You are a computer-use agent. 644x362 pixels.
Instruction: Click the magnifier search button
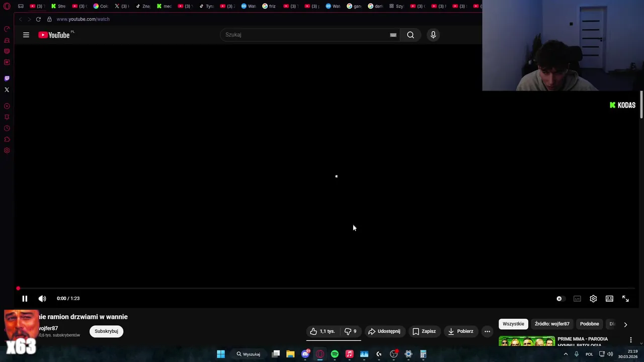pos(411,35)
